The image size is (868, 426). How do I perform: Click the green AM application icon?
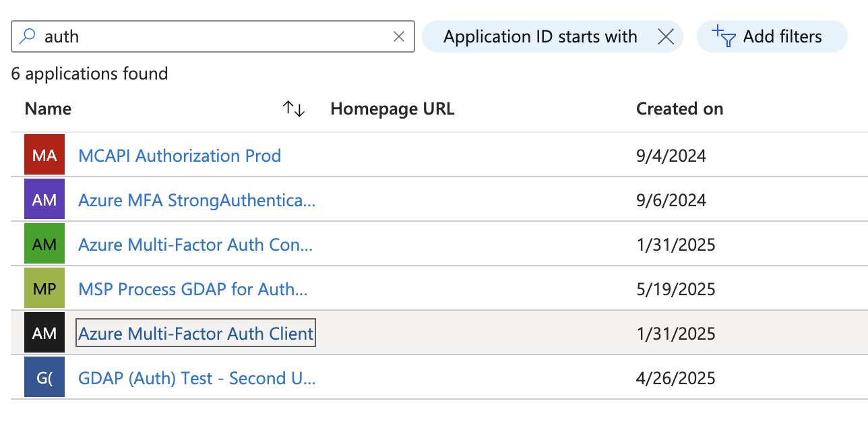pyautogui.click(x=44, y=244)
